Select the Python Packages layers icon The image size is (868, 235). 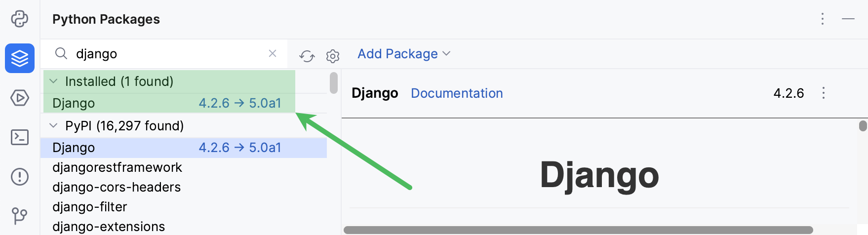point(20,58)
